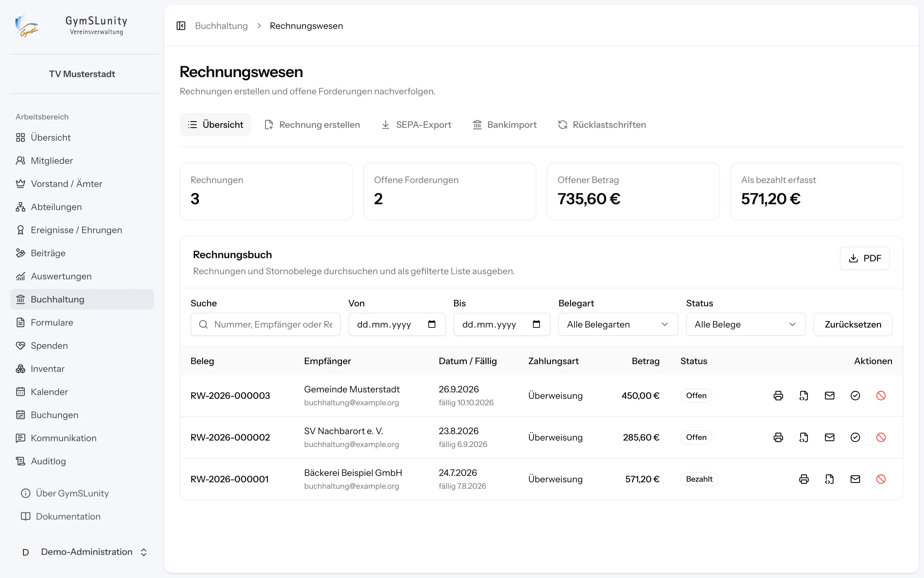
Task: Open the Rücklastschriften tab
Action: coord(602,125)
